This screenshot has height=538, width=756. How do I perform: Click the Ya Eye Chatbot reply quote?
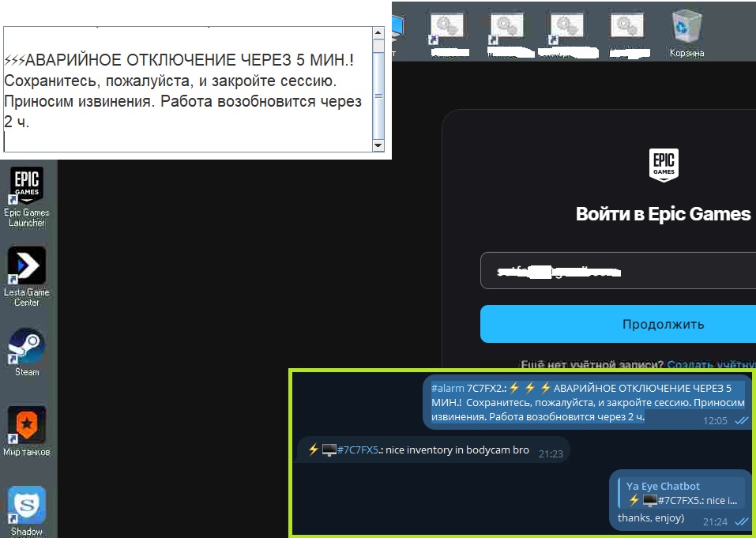tap(681, 493)
